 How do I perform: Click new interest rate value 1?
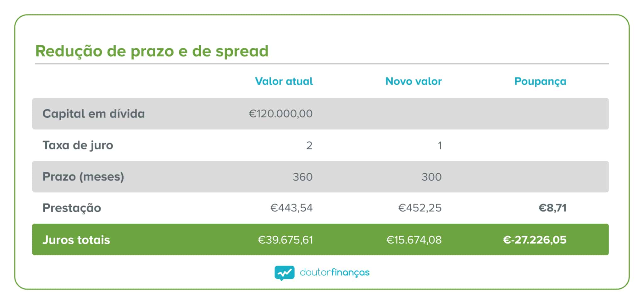coord(440,145)
